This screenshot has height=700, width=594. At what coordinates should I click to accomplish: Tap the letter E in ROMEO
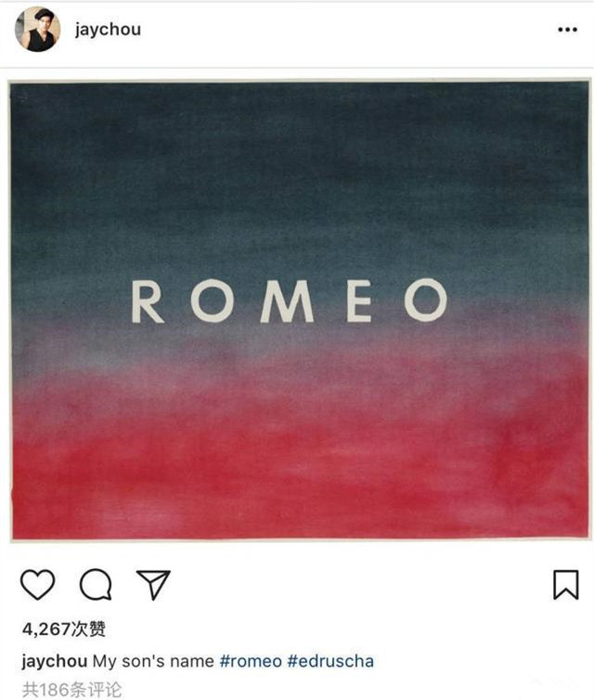pos(359,301)
